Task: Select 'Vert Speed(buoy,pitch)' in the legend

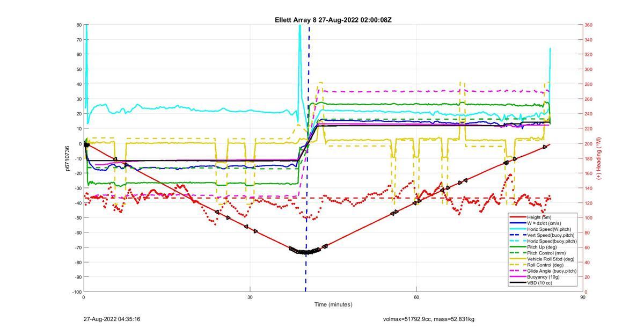Action: coord(552,235)
